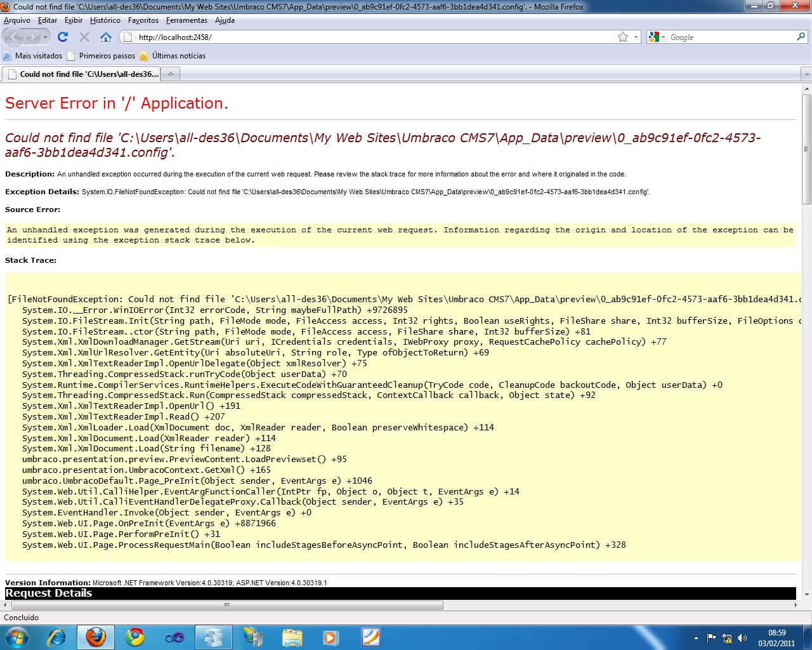Open the orange swoosh taskbar application icon
The height and width of the screenshot is (650, 812).
coord(370,637)
